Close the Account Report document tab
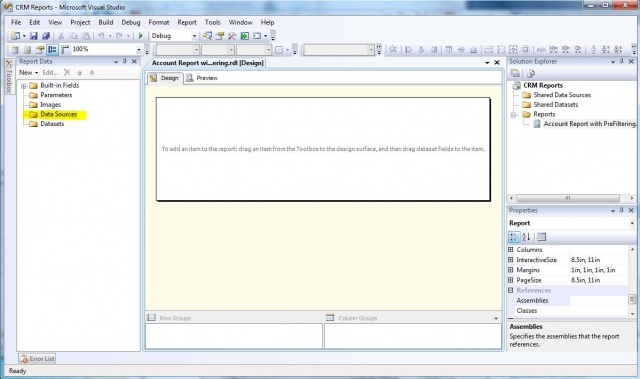640x379 pixels. 497,62
